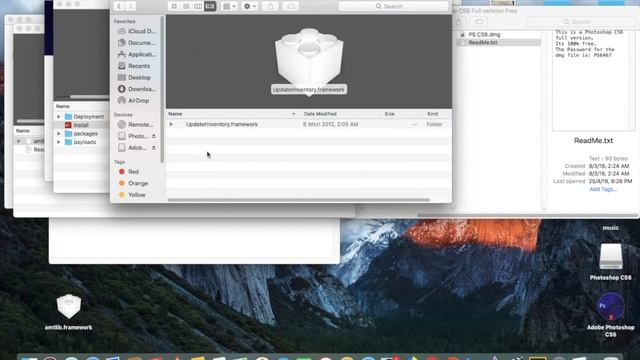Viewport: 640px width, 360px height.
Task: Click the Share button in front Finder toolbar
Action: click(271, 6)
